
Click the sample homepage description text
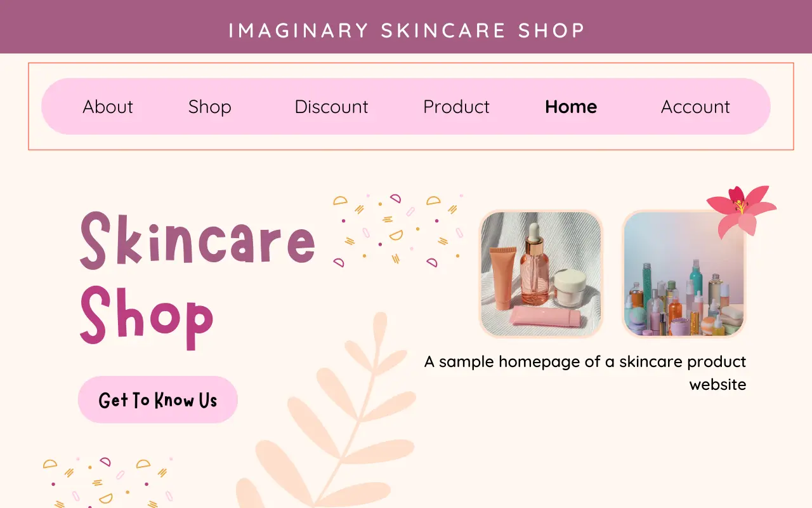pos(585,373)
